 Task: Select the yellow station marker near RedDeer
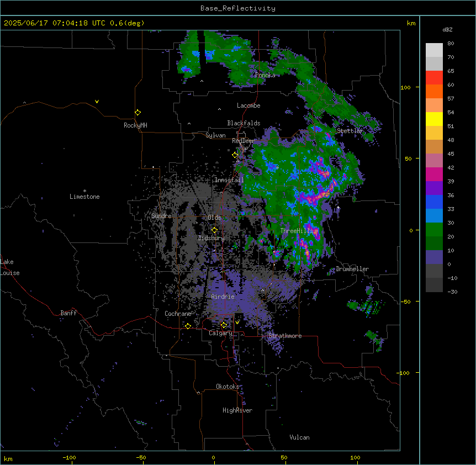click(235, 155)
